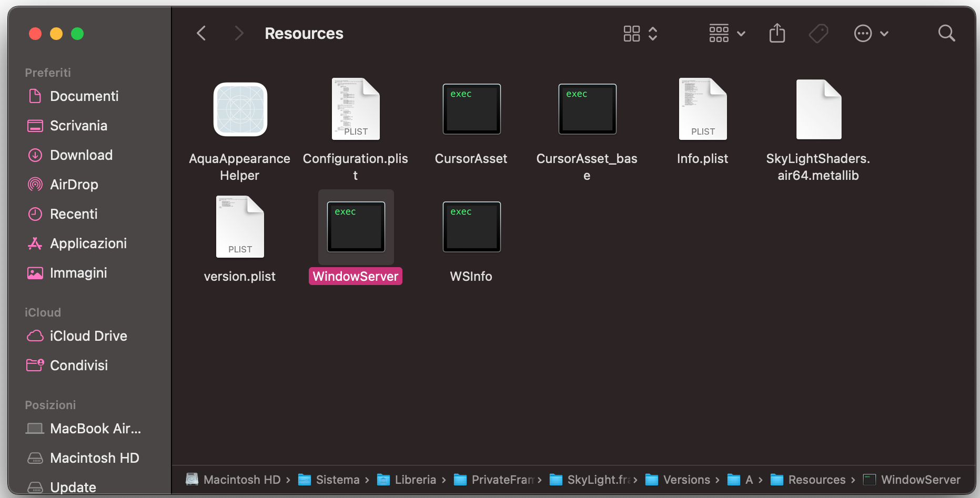Open the view layout dropdown
The image size is (980, 498).
tap(640, 33)
